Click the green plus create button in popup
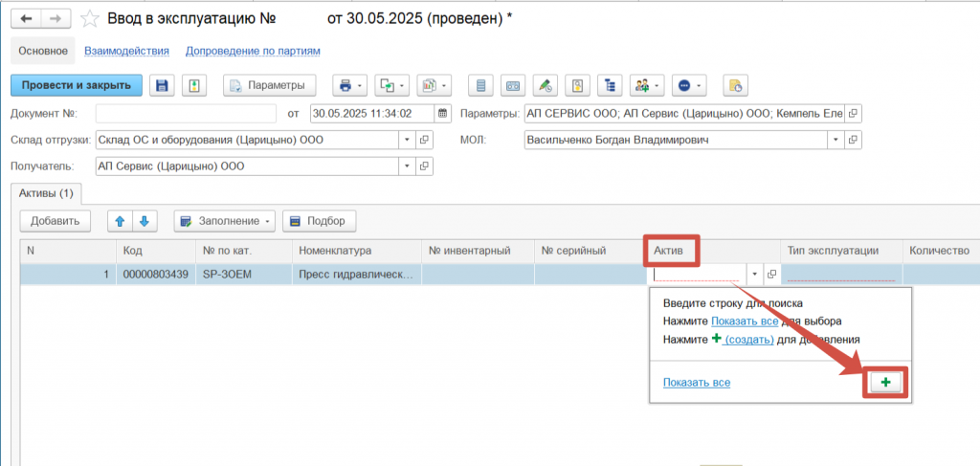The width and height of the screenshot is (980, 466). [x=886, y=383]
